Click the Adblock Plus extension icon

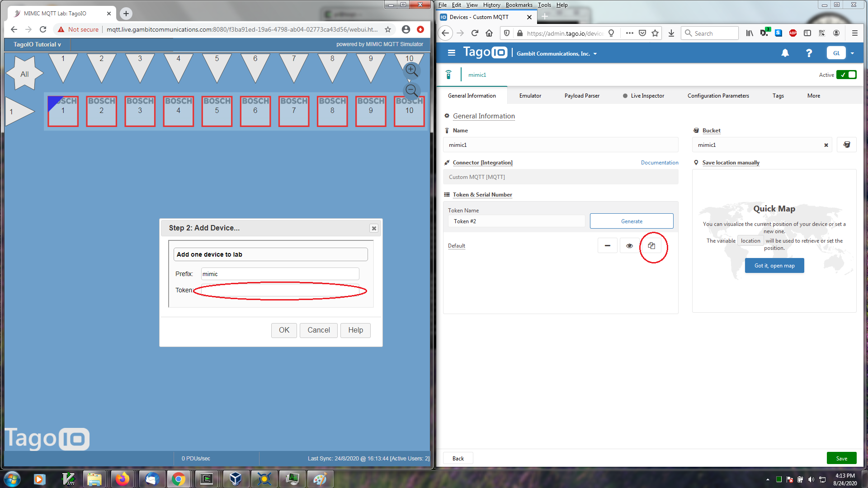pyautogui.click(x=793, y=33)
